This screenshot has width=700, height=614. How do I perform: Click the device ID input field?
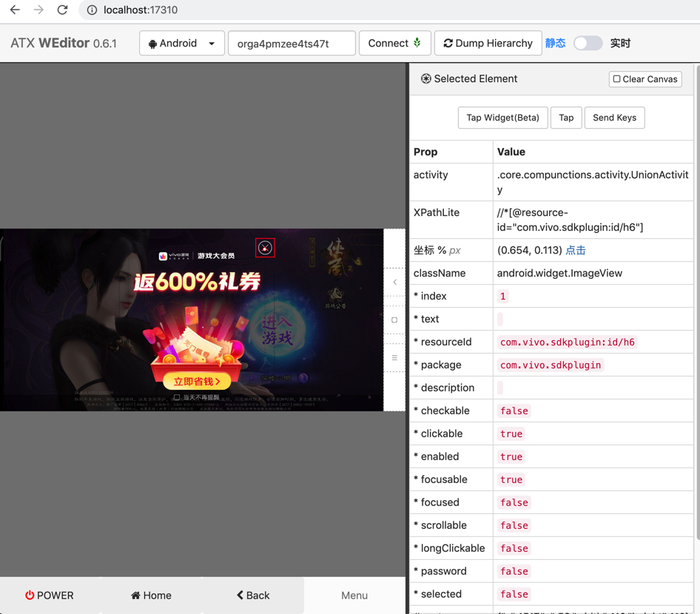[292, 44]
